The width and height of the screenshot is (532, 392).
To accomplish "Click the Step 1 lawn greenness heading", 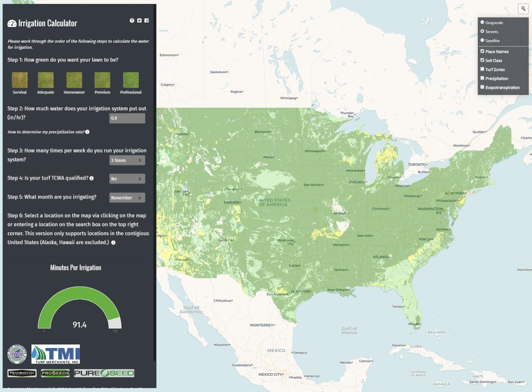I will tap(63, 60).
